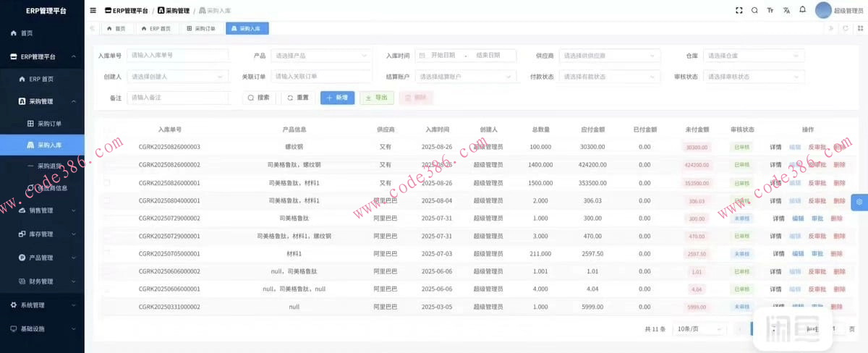This screenshot has height=353, width=868.
Task: Click the 结束日期 date field
Action: pos(488,55)
